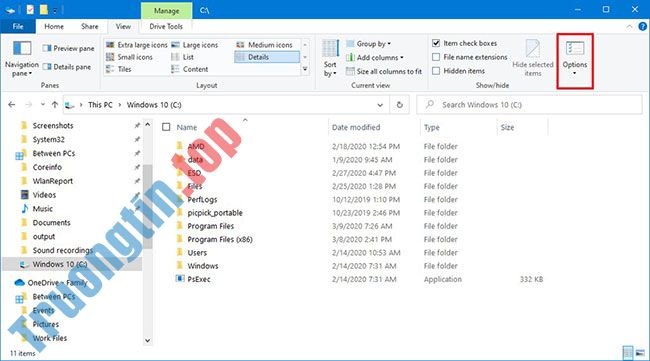The height and width of the screenshot is (361, 650).
Task: Open Customize Quick Access Toolbar arrow
Action: [x=55, y=10]
